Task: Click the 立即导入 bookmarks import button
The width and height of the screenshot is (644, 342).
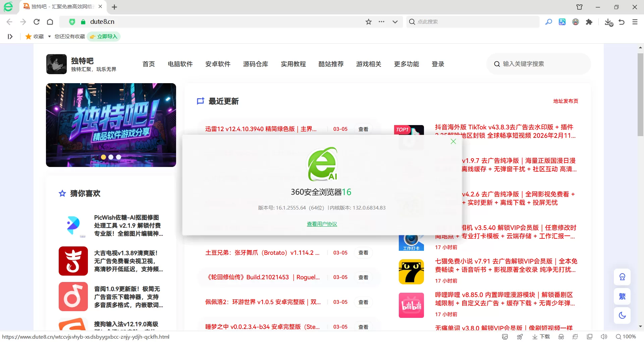Action: point(104,36)
